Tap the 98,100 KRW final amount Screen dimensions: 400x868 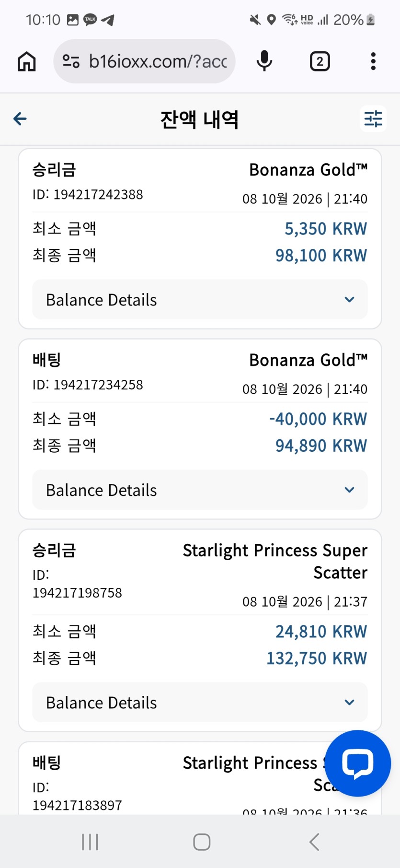tap(321, 256)
